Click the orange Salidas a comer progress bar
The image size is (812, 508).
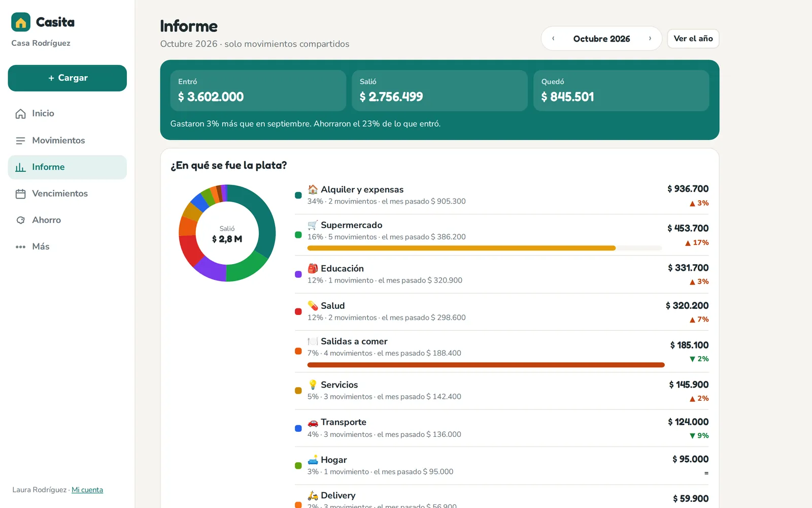tap(486, 365)
